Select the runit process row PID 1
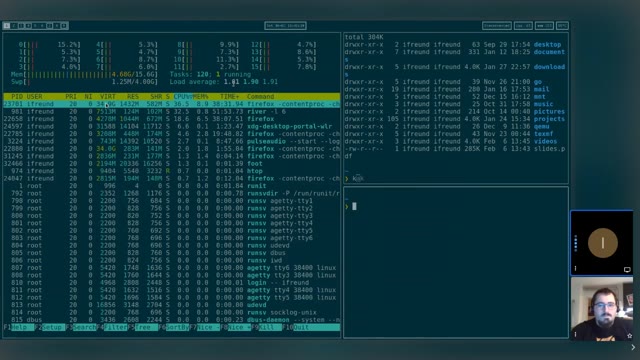The width and height of the screenshot is (640, 360). (171, 186)
